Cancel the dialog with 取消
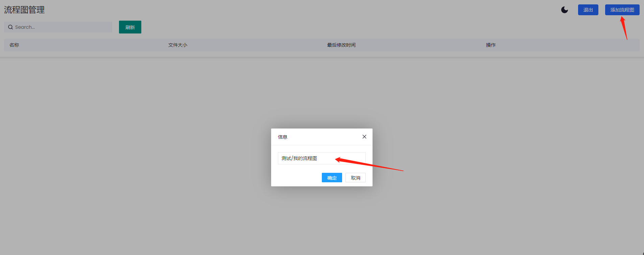 point(355,178)
